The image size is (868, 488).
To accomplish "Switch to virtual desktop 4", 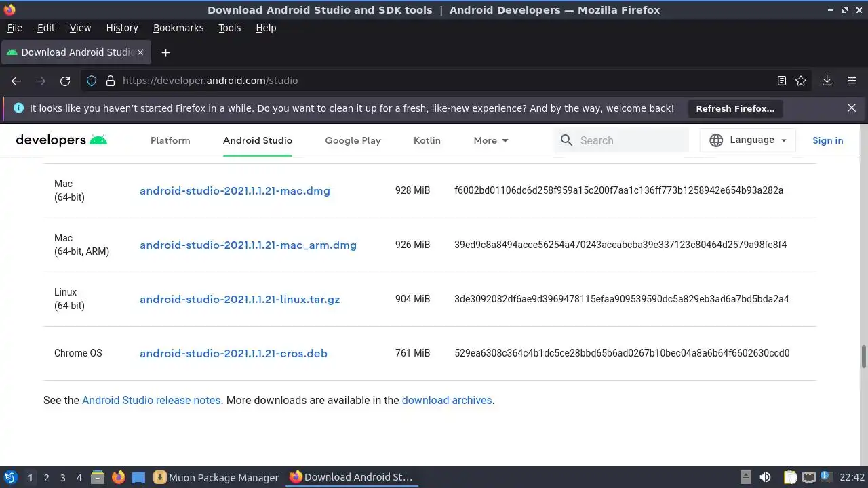I will (x=79, y=477).
